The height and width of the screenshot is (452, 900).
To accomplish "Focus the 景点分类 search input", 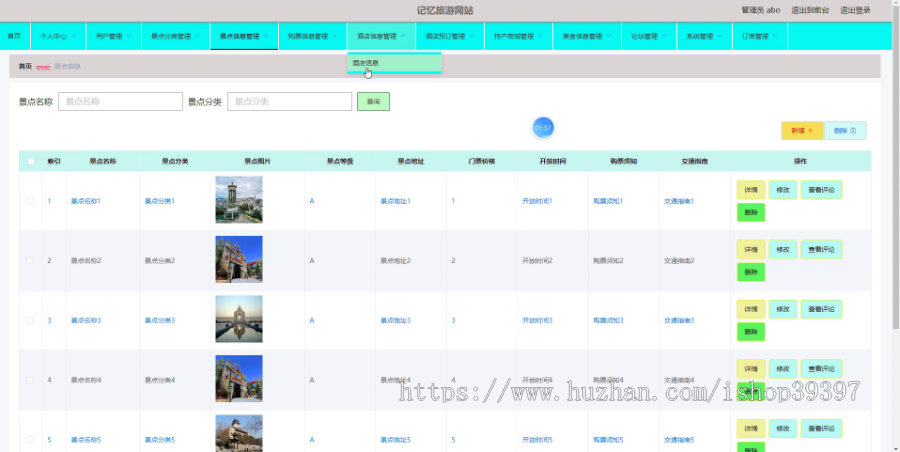I will tap(289, 102).
